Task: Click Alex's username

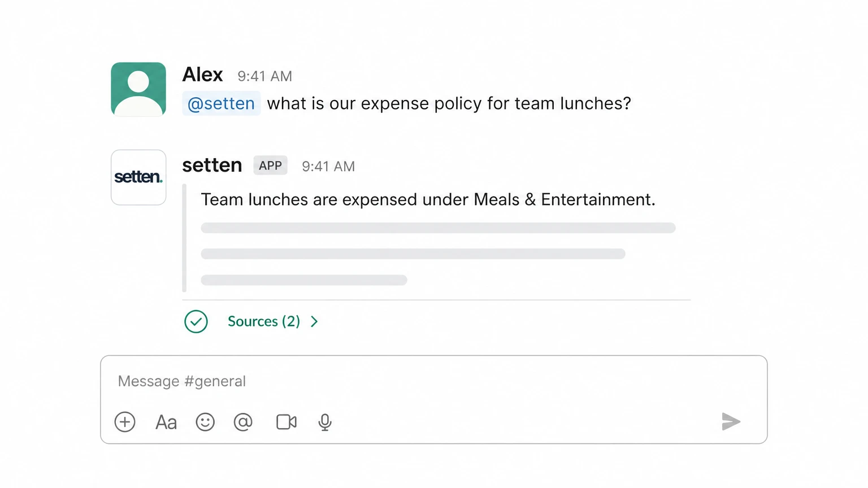Action: (x=202, y=75)
